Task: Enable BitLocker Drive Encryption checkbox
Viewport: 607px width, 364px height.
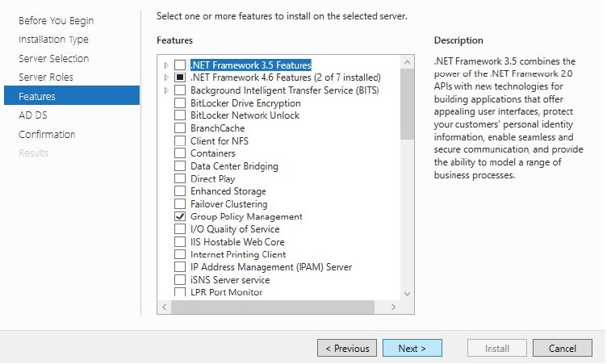Action: tap(180, 103)
